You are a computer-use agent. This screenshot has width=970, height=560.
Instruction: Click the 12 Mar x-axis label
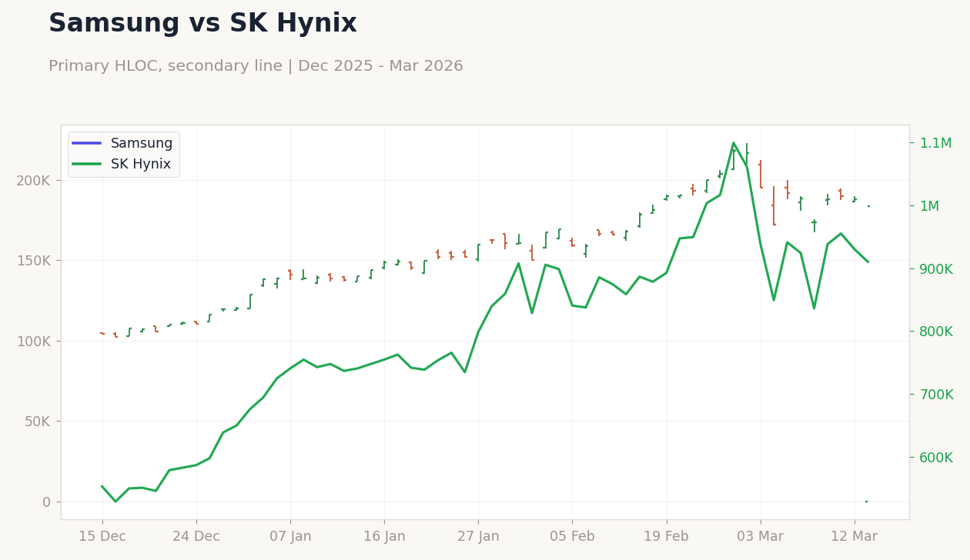(x=856, y=535)
